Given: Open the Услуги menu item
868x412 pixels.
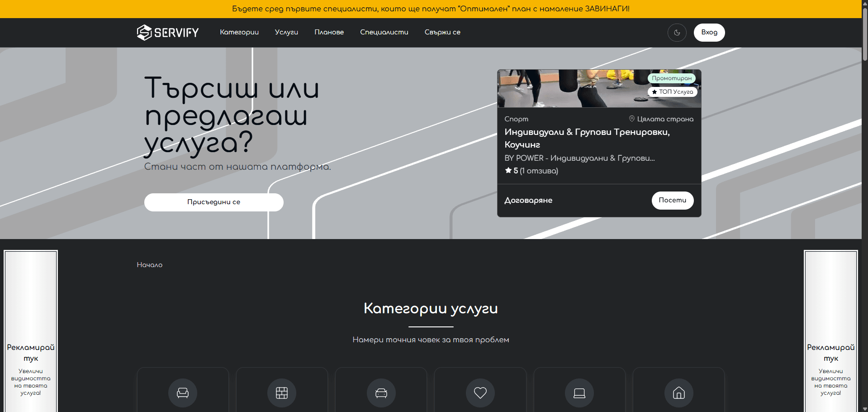Looking at the screenshot, I should click(286, 32).
